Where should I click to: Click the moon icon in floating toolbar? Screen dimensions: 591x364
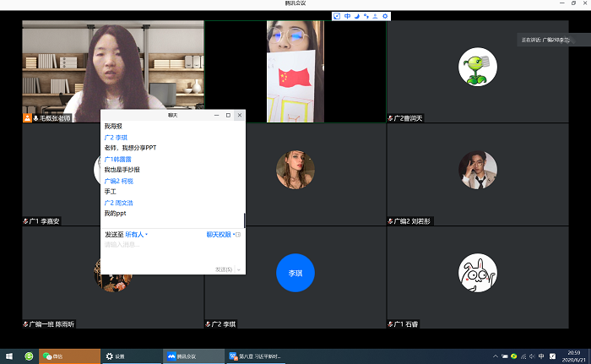tap(357, 16)
